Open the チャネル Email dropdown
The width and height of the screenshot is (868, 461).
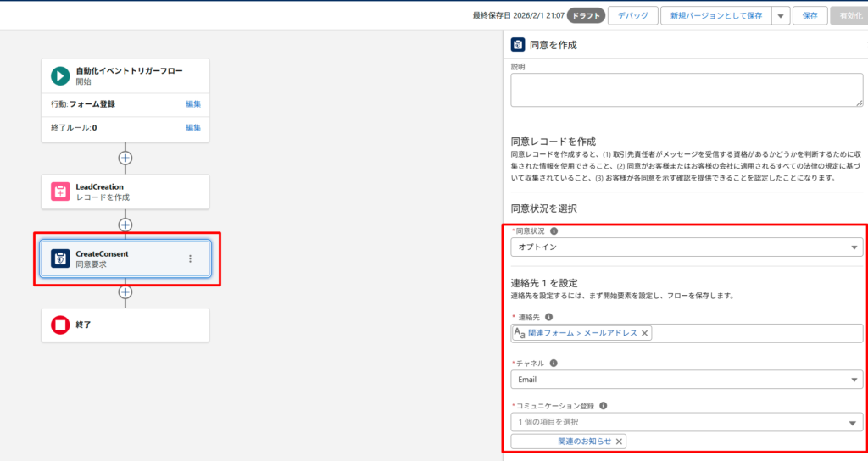(x=687, y=380)
